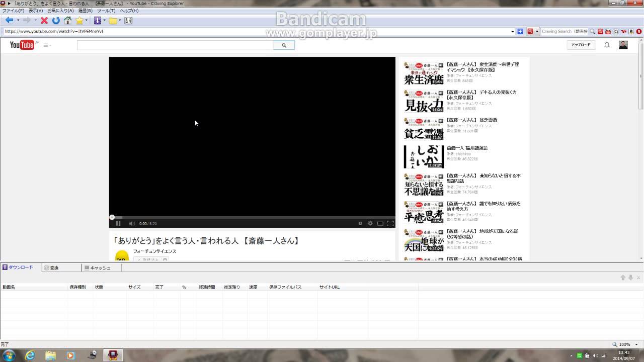Image resolution: width=644 pixels, height=362 pixels.
Task: Click the YouTube search input field
Action: click(175, 45)
